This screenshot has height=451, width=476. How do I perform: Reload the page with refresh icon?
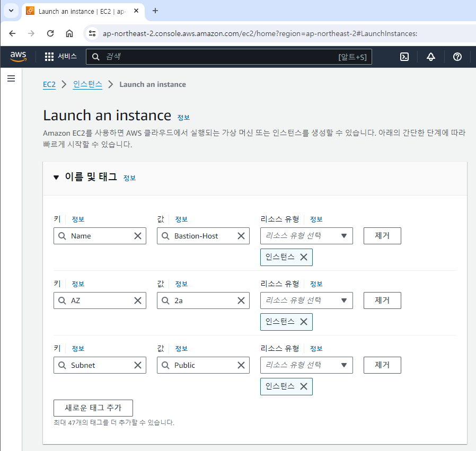pyautogui.click(x=50, y=33)
